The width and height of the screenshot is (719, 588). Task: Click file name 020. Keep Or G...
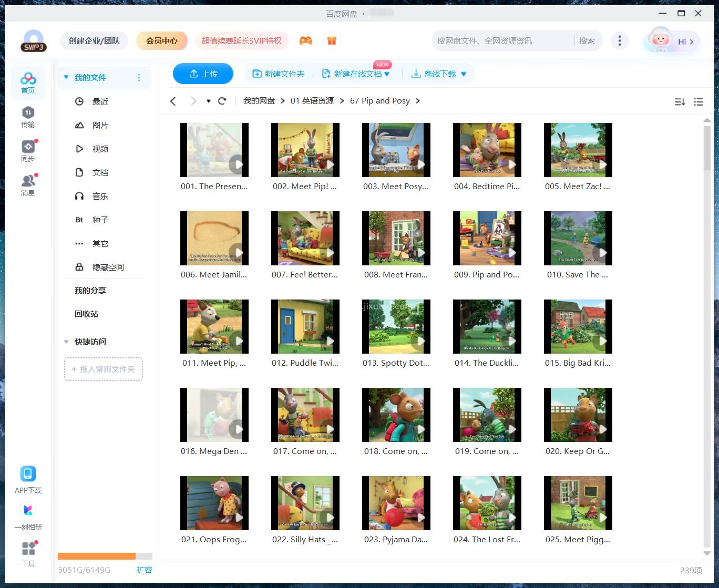pos(578,451)
